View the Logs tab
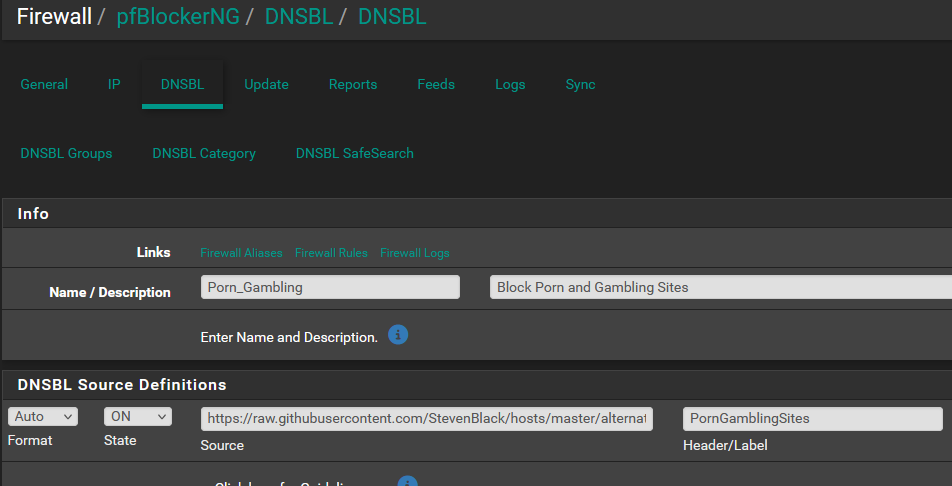Screen dimensions: 952x486 510,84
